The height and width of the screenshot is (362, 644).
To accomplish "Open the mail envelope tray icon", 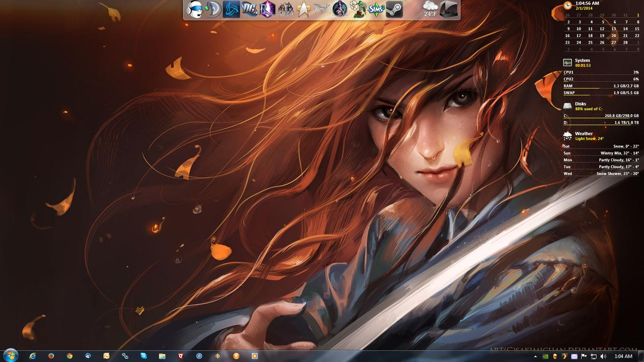I will (x=574, y=356).
